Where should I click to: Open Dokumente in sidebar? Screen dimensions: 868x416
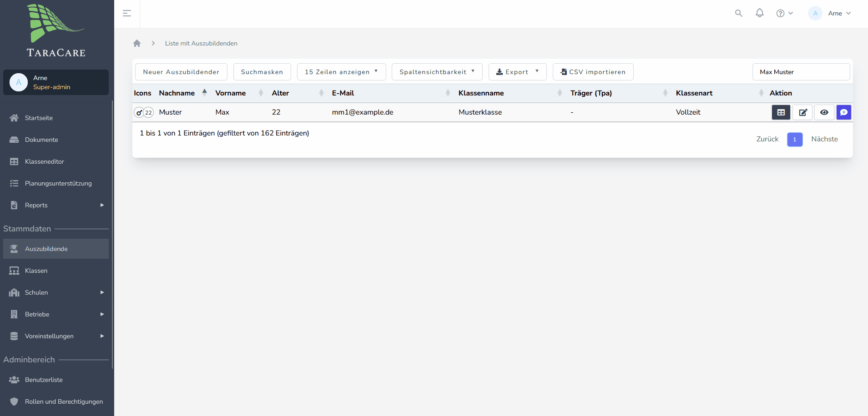56,140
